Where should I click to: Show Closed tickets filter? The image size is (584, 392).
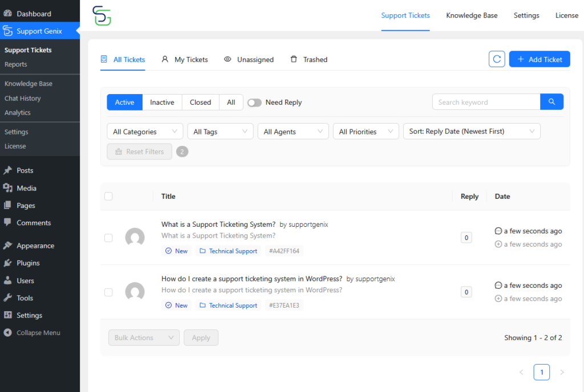(x=200, y=103)
